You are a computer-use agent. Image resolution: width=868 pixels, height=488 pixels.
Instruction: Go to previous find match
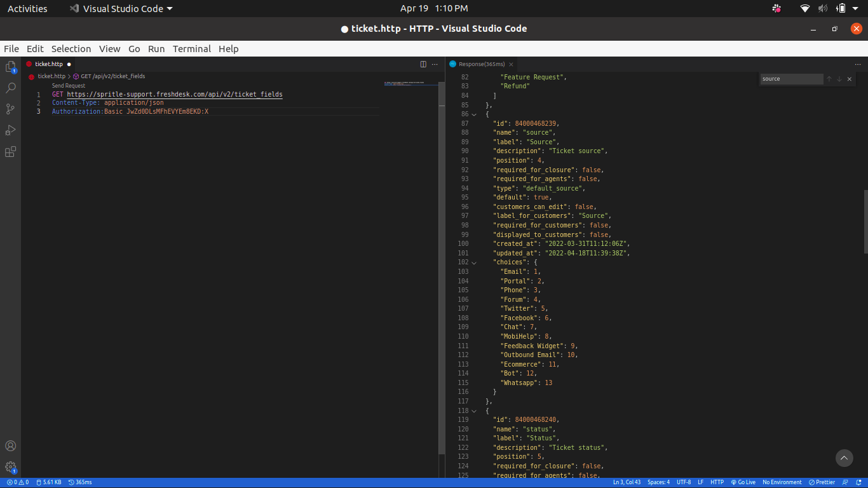pyautogui.click(x=829, y=79)
